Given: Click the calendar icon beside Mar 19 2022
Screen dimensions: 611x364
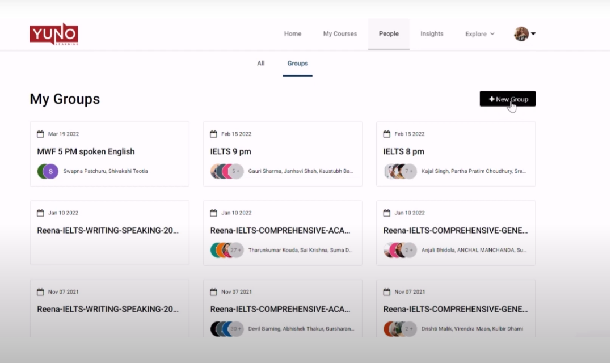Looking at the screenshot, I should coord(40,134).
